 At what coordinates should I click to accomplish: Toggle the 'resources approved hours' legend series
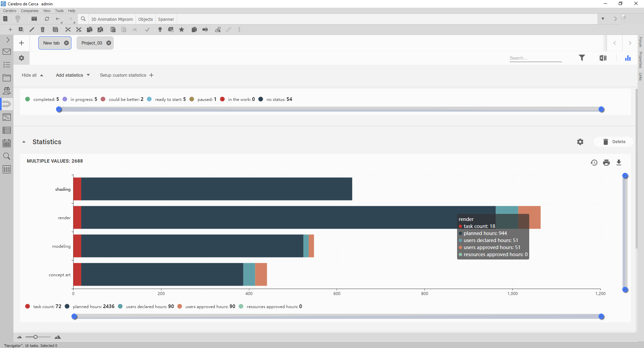270,306
